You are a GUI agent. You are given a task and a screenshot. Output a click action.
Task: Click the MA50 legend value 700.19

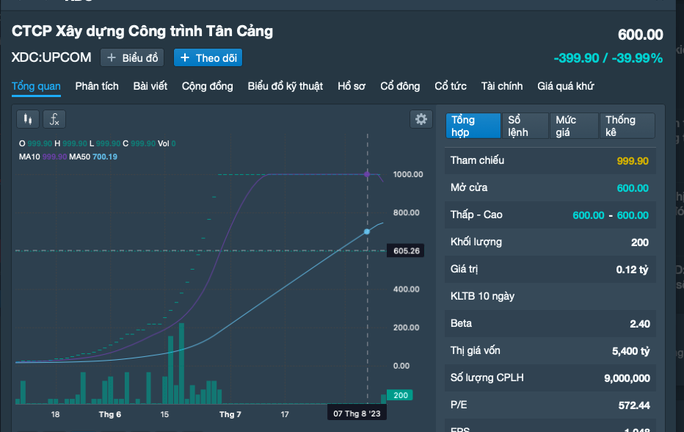[x=105, y=157]
